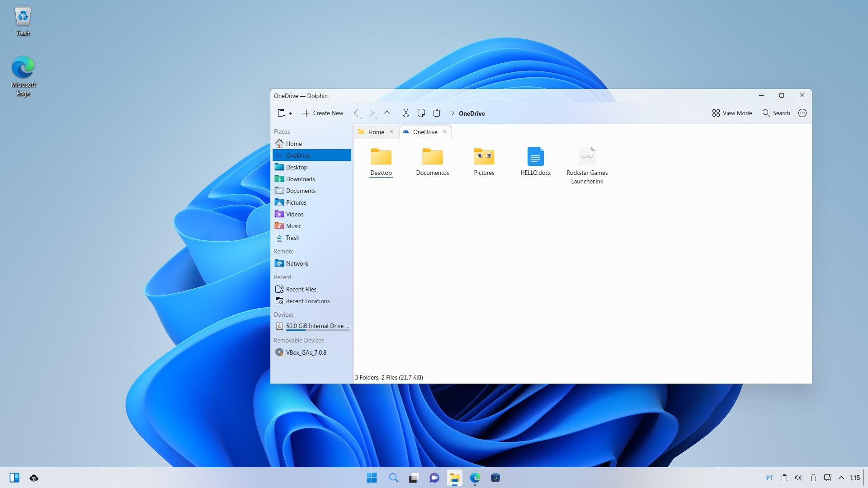Open Microsoft Edge from the taskbar
Viewport: 868px width, 488px height.
coord(475,478)
